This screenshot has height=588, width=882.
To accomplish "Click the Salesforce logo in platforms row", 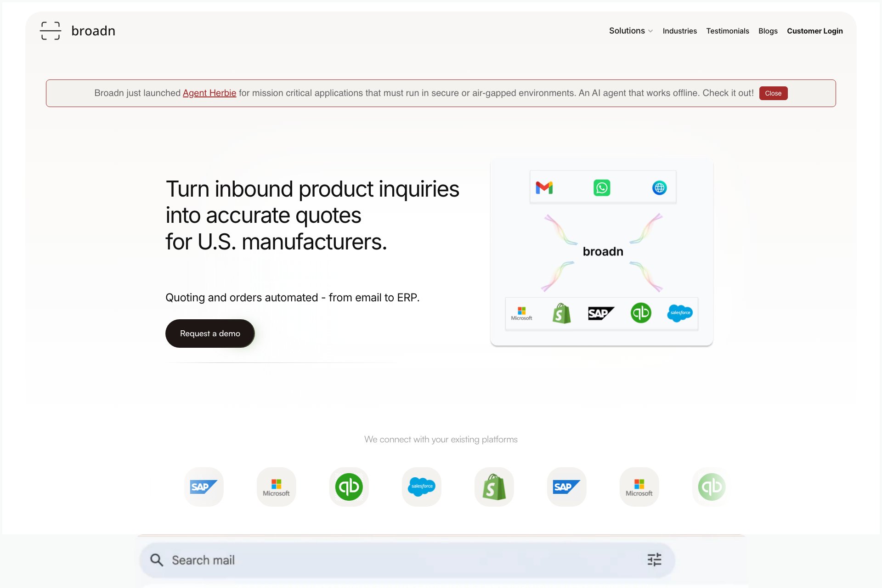I will [422, 487].
